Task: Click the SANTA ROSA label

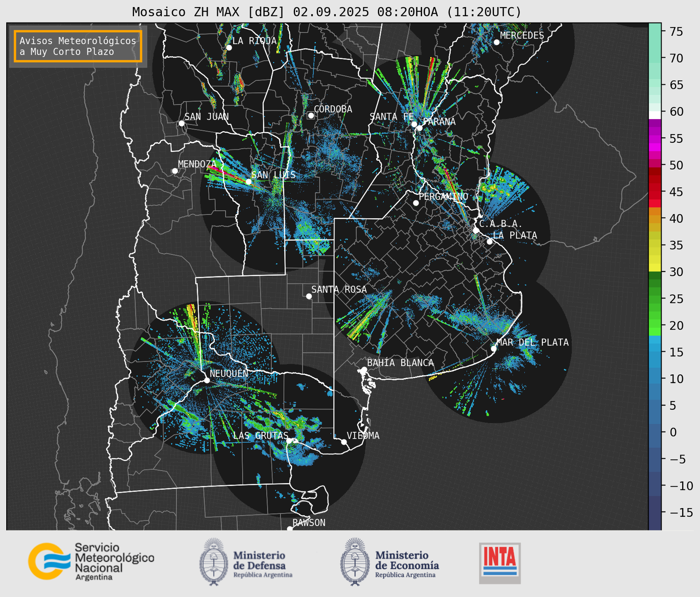Action: tap(339, 289)
